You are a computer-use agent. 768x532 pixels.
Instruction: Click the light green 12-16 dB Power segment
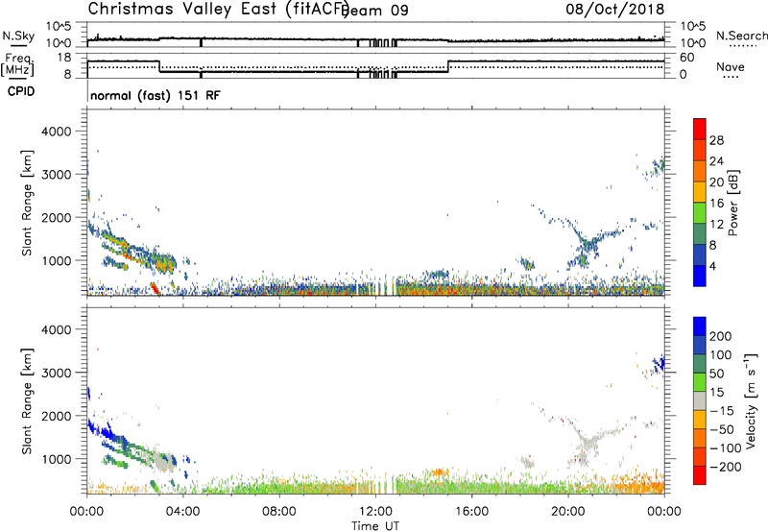tap(700, 212)
